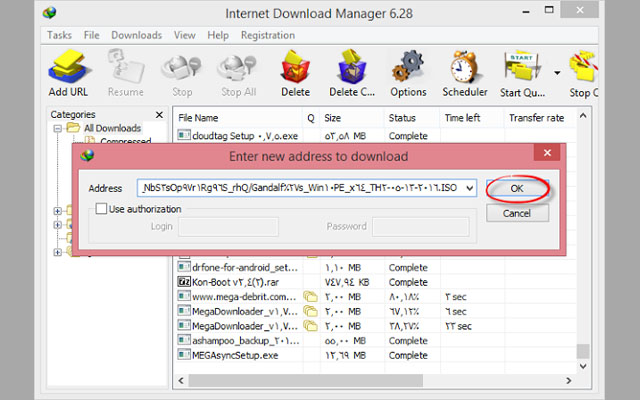Click the Start Queue toolbar icon

pos(522,67)
